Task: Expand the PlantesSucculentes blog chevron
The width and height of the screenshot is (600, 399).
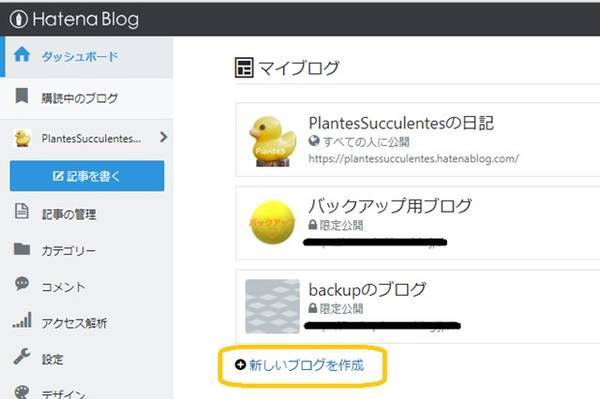Action: [163, 137]
